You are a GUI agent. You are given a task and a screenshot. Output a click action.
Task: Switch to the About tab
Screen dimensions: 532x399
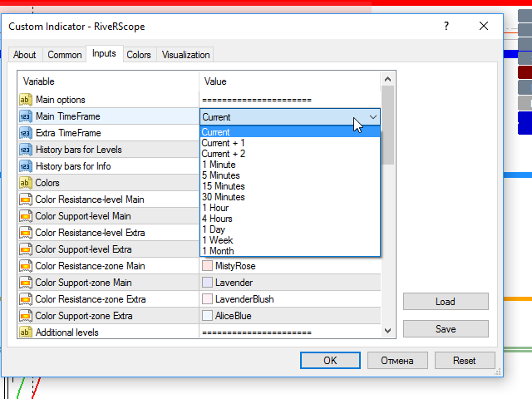point(25,55)
